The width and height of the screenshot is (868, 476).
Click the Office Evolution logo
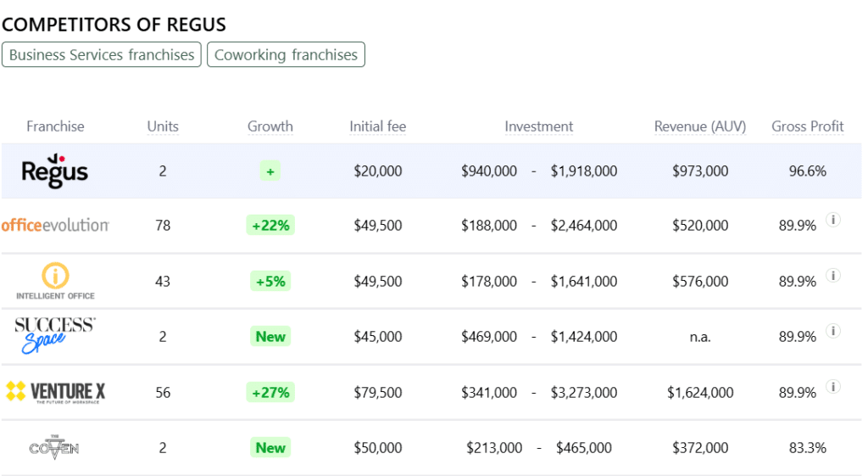pyautogui.click(x=55, y=226)
